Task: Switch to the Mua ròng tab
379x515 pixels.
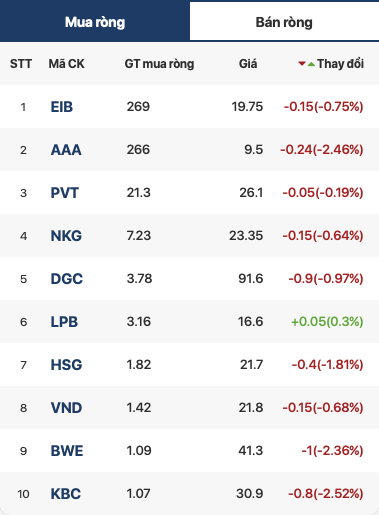Action: (x=95, y=21)
